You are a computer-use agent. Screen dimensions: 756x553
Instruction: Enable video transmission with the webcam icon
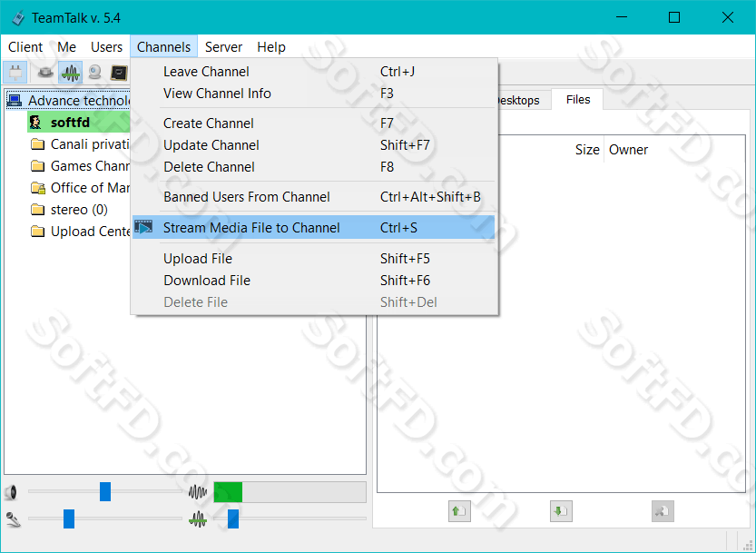click(95, 73)
